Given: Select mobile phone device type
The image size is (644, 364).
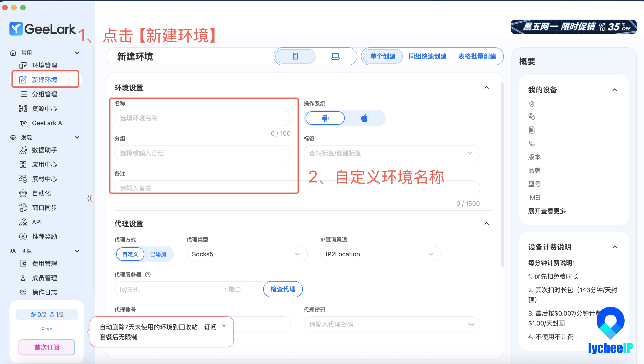Looking at the screenshot, I should pos(295,56).
